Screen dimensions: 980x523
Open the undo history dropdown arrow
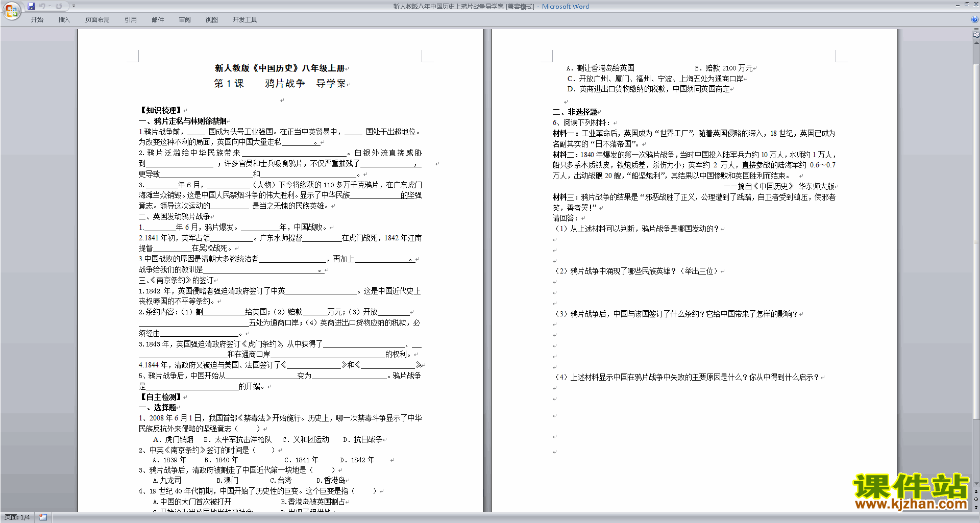50,6
